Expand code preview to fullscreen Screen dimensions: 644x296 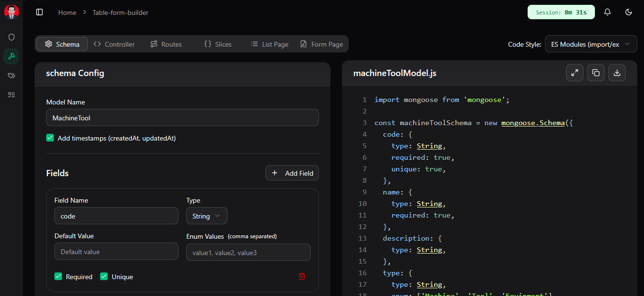575,73
